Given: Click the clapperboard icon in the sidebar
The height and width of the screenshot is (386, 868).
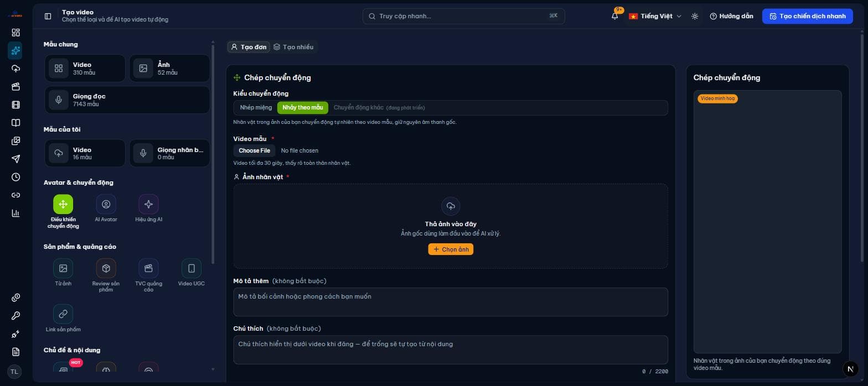Looking at the screenshot, I should pyautogui.click(x=15, y=87).
